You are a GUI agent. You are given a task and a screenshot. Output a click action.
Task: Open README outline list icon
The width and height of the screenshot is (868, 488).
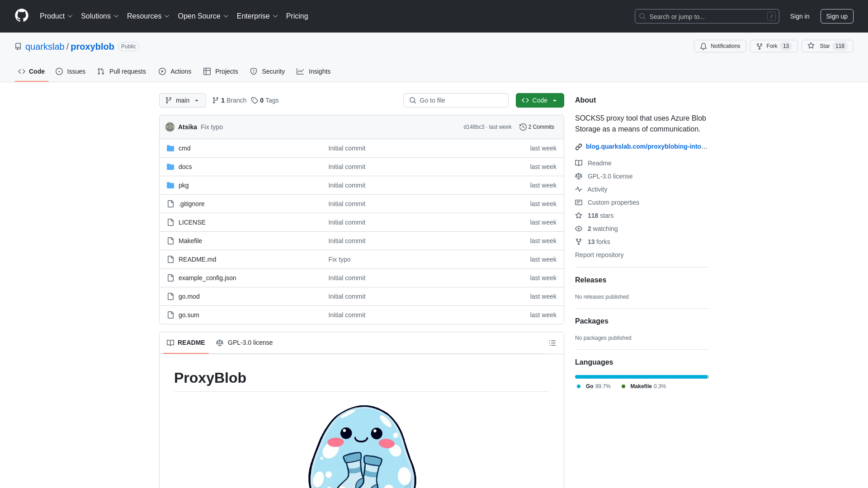tap(552, 343)
